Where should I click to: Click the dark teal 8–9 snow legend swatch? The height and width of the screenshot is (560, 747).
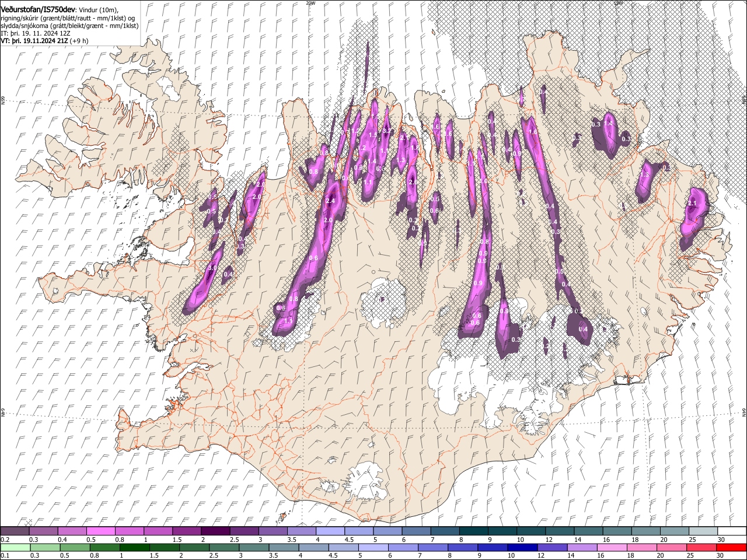(x=473, y=531)
